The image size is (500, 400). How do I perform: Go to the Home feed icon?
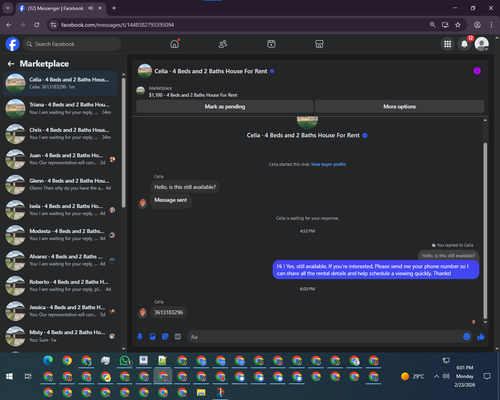[x=175, y=44]
